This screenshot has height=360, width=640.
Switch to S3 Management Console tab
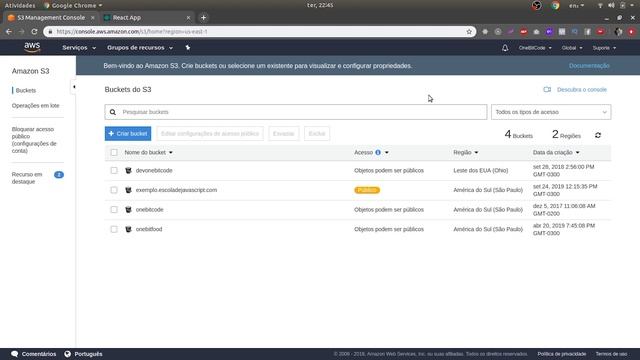(x=51, y=18)
